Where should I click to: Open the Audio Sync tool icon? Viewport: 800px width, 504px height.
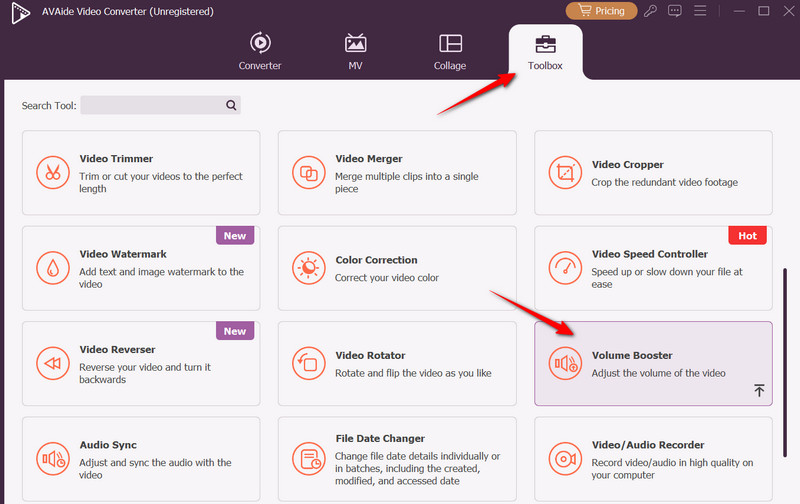(53, 458)
